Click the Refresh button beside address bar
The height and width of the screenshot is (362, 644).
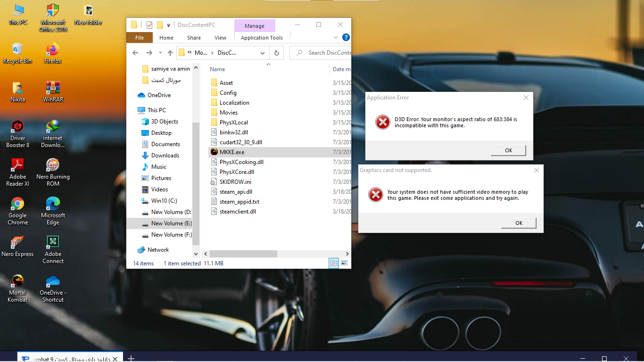click(x=277, y=53)
